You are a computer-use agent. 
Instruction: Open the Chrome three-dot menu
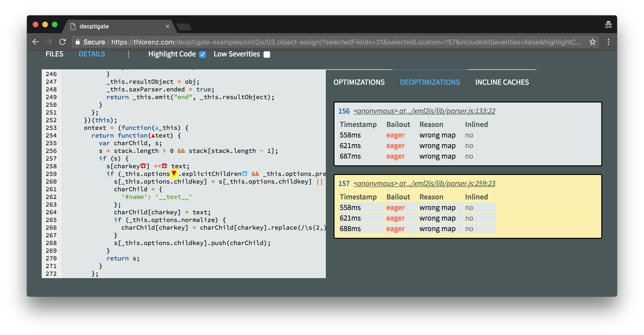tap(608, 42)
